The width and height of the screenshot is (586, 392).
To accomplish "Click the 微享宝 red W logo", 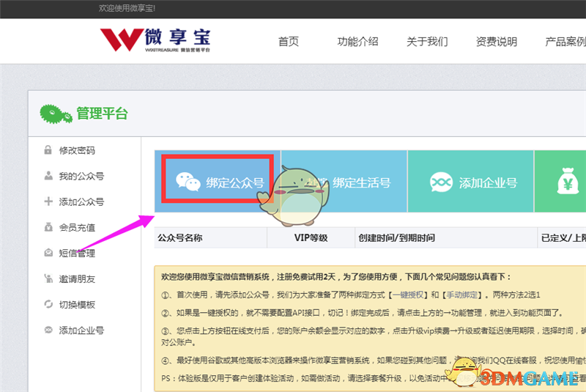I will 122,40.
